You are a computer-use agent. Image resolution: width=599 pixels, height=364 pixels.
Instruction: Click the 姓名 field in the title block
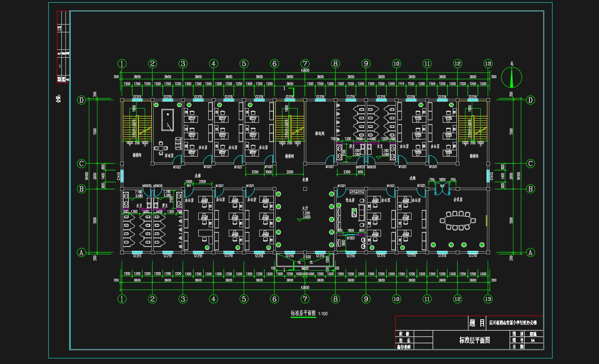pos(404,340)
